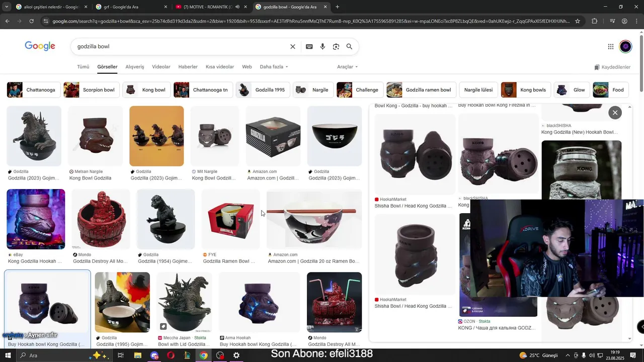Open Chrome's three-dot menu

coord(637,21)
